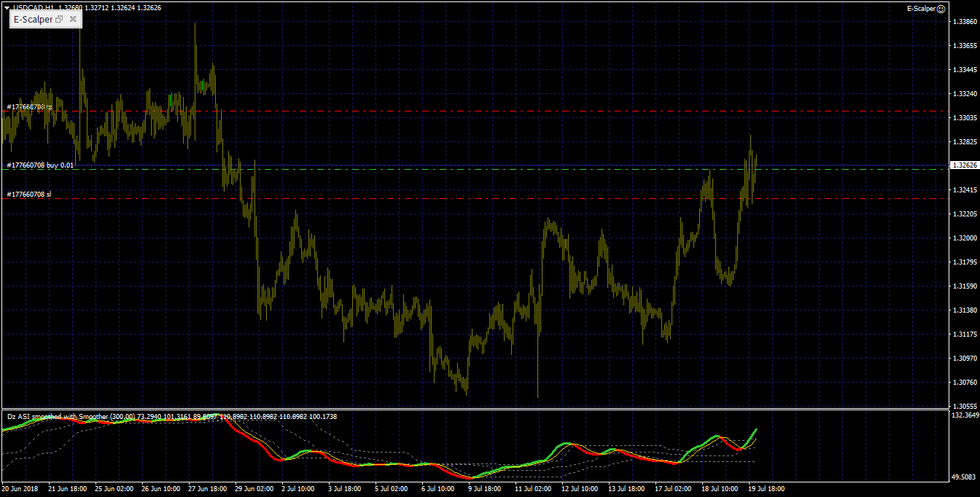Click the restore-window icon on E-Scalper tab
Image resolution: width=980 pixels, height=497 pixels.
point(60,20)
